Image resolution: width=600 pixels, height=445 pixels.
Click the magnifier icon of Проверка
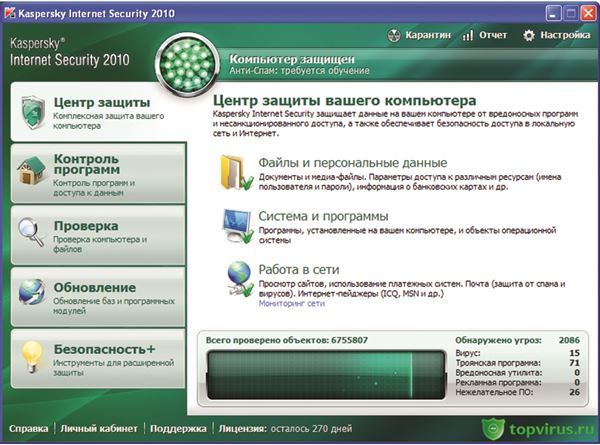pyautogui.click(x=31, y=231)
